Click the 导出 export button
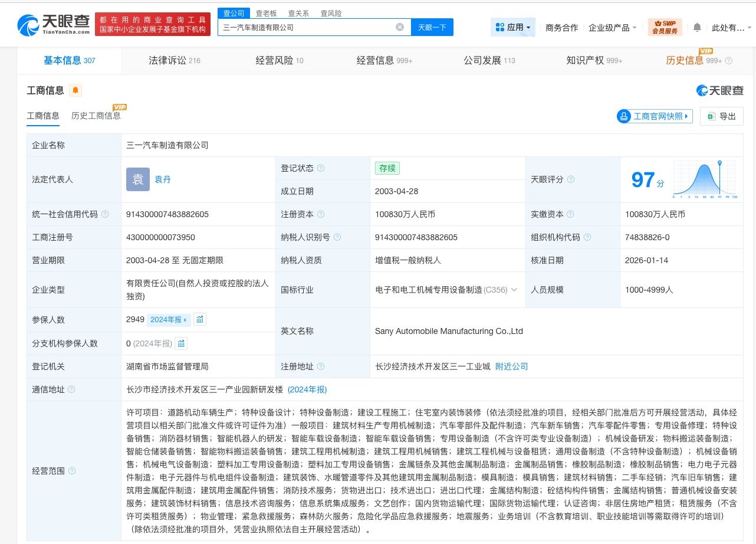This screenshot has height=544, width=756. tap(721, 116)
